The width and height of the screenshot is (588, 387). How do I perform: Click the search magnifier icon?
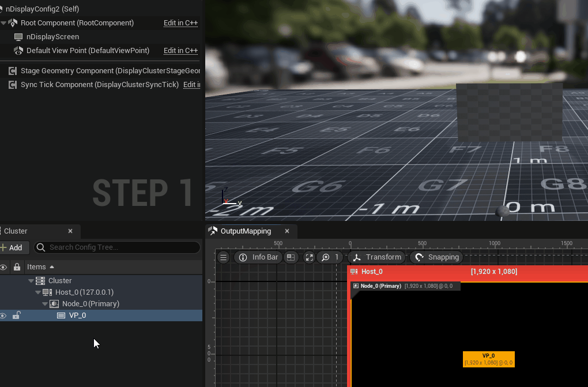(x=41, y=247)
